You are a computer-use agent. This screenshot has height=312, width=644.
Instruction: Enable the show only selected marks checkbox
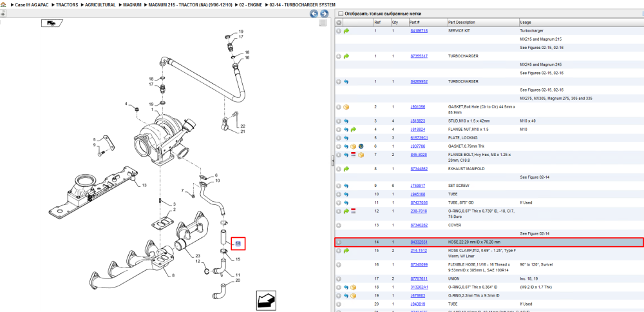pos(340,14)
